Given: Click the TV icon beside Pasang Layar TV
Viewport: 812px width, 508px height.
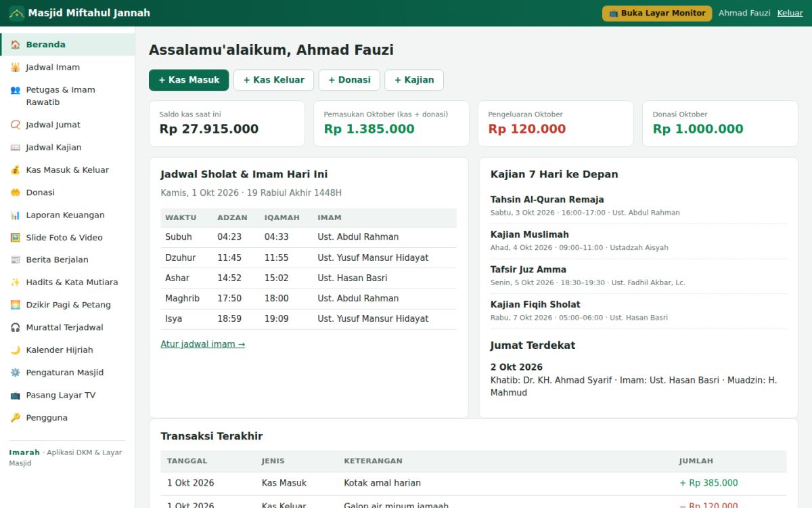Looking at the screenshot, I should pos(15,395).
